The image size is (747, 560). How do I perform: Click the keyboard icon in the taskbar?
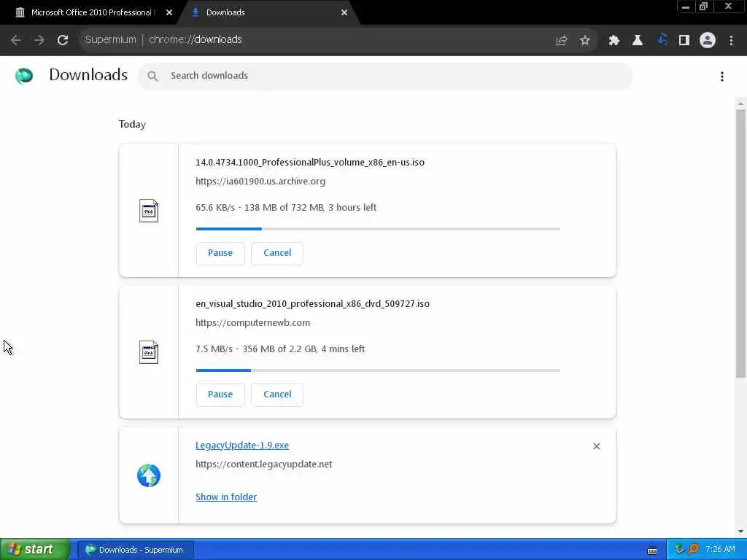click(x=652, y=551)
